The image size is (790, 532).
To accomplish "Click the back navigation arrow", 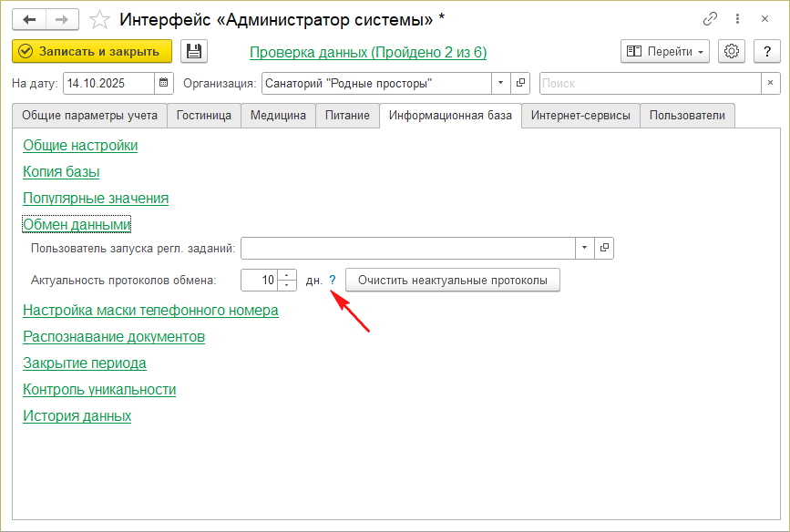I will click(x=29, y=19).
